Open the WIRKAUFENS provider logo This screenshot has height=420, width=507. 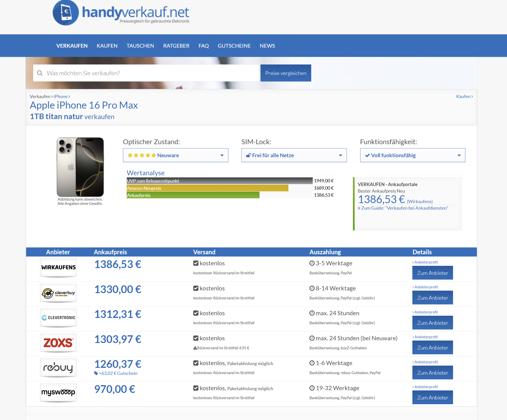click(x=58, y=268)
